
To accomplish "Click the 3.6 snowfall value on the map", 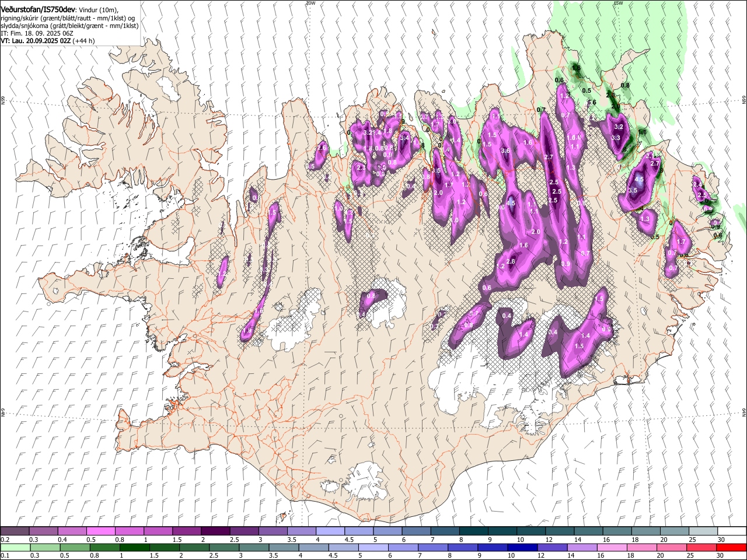I will (505, 151).
